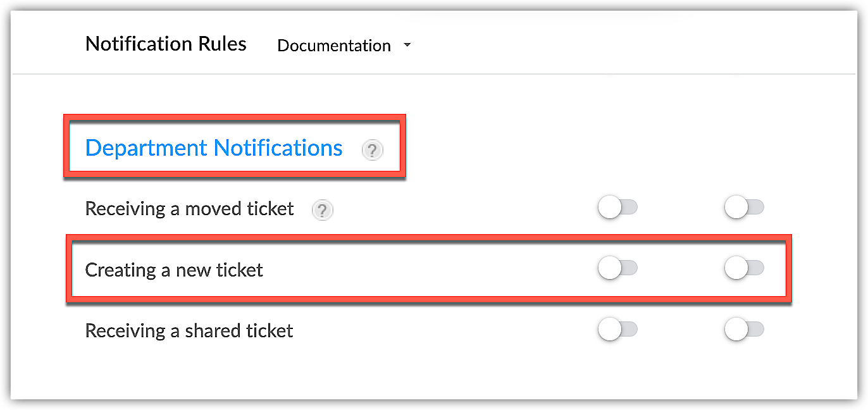Select the Department Notifications heading

pos(214,148)
